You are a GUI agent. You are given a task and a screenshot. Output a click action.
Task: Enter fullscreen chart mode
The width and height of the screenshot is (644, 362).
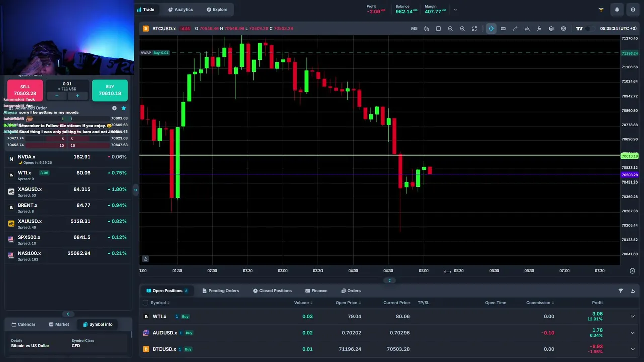(x=474, y=29)
